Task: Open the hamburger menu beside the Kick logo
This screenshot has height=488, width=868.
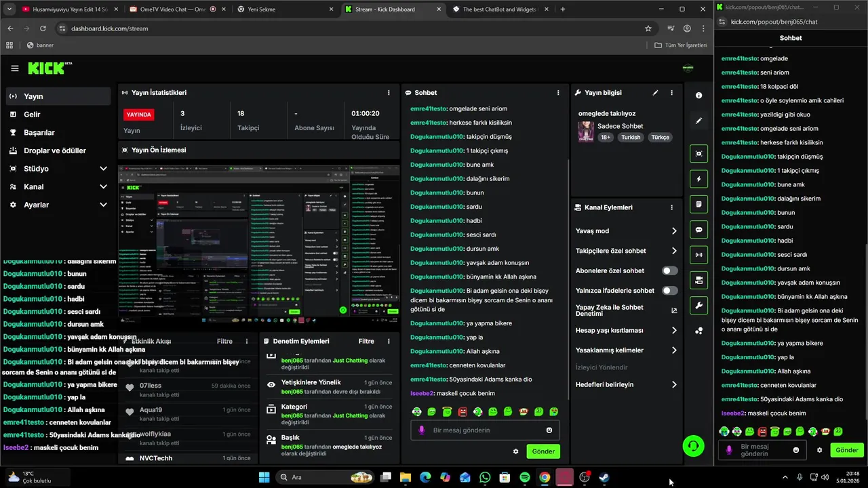Action: click(15, 68)
